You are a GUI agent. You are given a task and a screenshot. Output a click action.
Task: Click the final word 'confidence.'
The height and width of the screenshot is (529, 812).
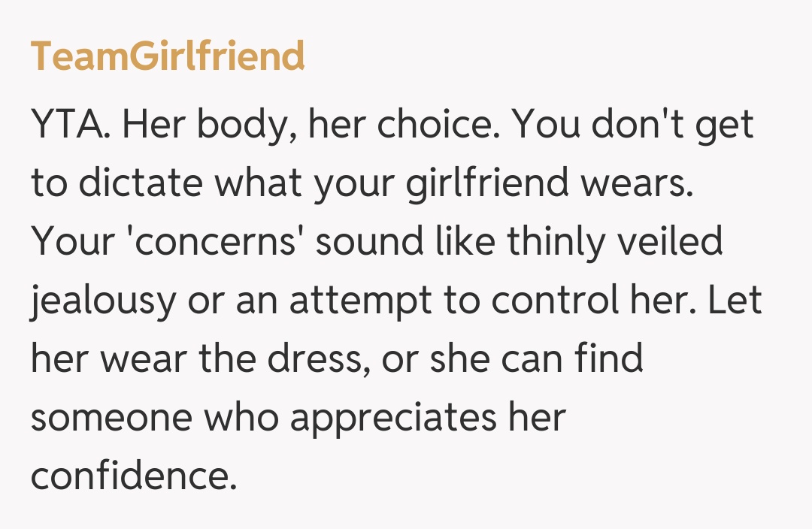(x=133, y=477)
